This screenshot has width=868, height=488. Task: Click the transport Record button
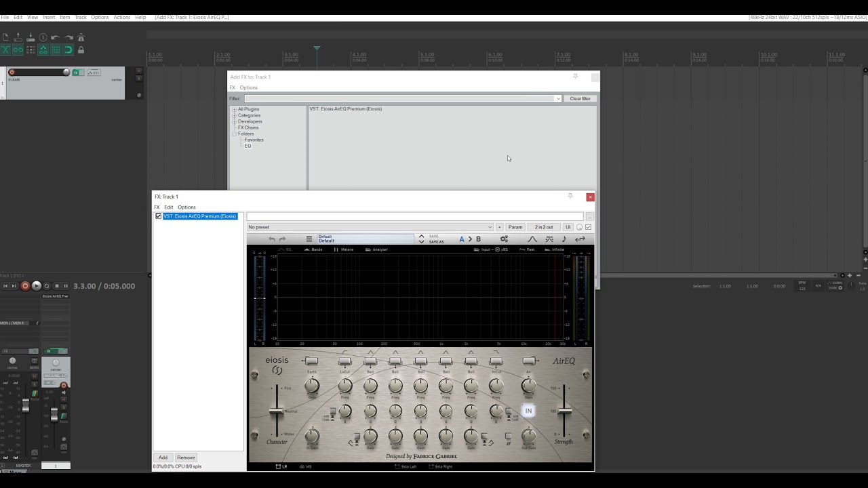25,286
